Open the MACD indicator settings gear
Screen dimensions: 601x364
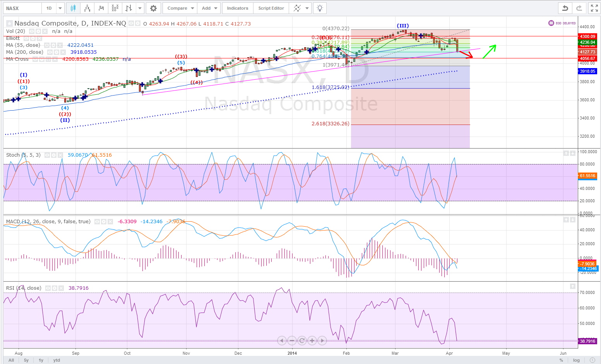pos(104,222)
